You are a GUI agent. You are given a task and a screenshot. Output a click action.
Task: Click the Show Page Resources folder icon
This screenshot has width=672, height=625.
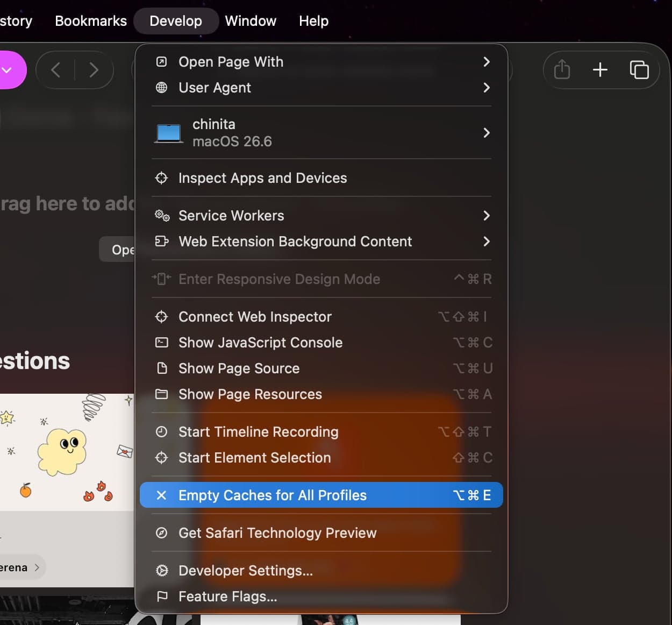pos(161,394)
